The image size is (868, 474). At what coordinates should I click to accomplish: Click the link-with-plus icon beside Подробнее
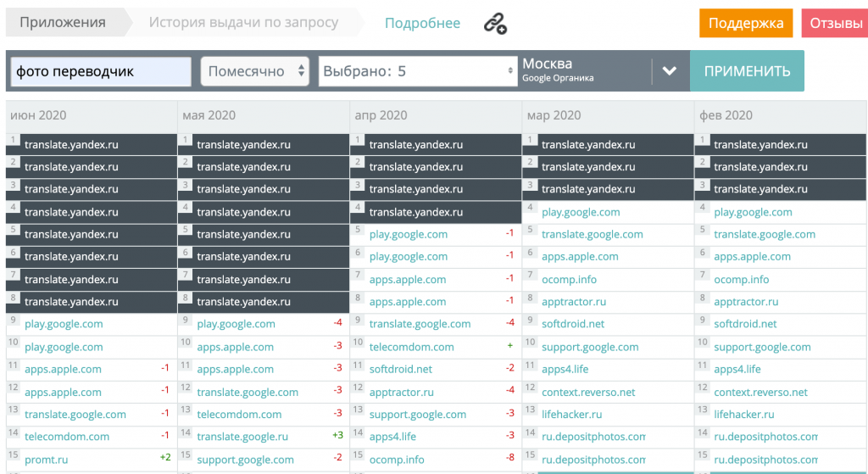(x=495, y=23)
